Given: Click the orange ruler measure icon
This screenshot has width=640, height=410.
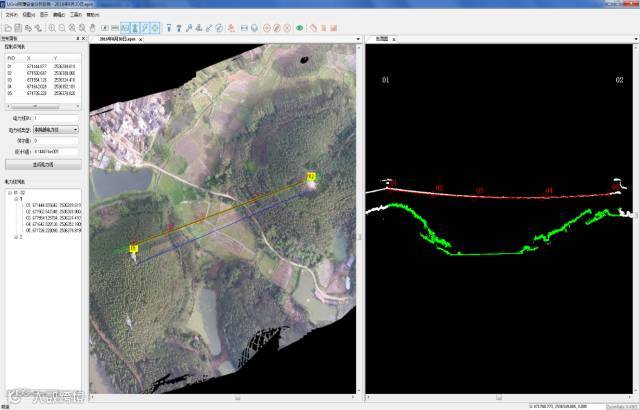Looking at the screenshot, I should [x=313, y=28].
